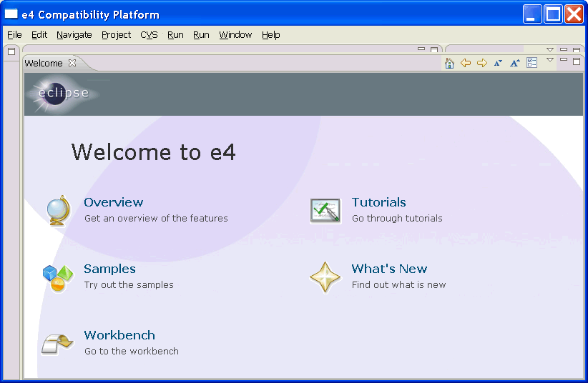Open the Tutorials link
Screen dimensions: 588x383
pos(378,202)
